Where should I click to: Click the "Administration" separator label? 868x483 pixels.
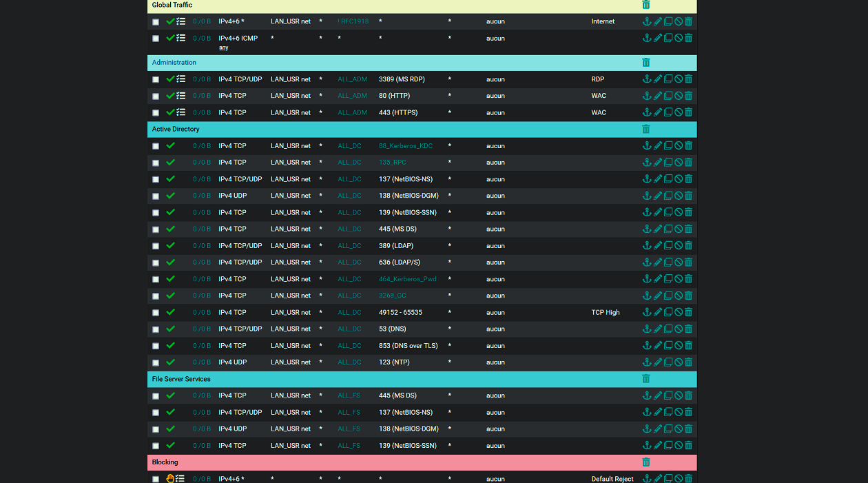click(174, 63)
